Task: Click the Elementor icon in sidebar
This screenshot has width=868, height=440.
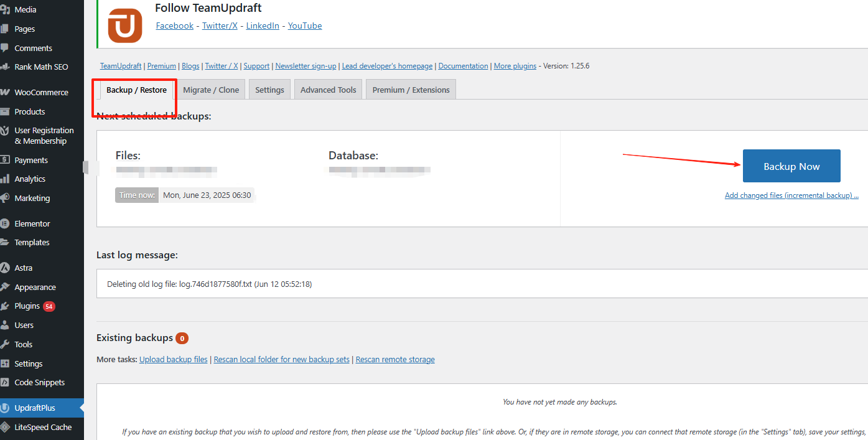Action: tap(5, 223)
